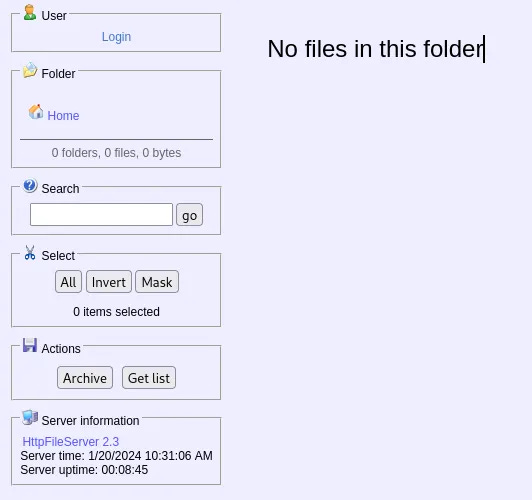Click the floppy disk Actions icon

30,345
